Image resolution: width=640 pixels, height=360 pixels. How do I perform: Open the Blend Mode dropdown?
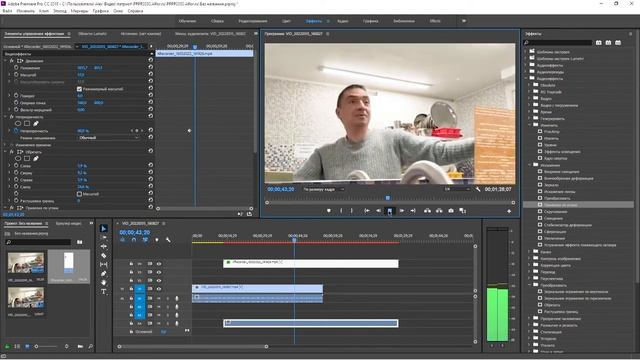pos(109,138)
